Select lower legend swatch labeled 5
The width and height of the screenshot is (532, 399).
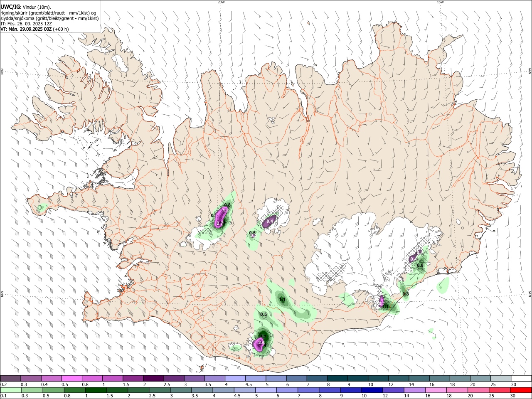coord(266,390)
